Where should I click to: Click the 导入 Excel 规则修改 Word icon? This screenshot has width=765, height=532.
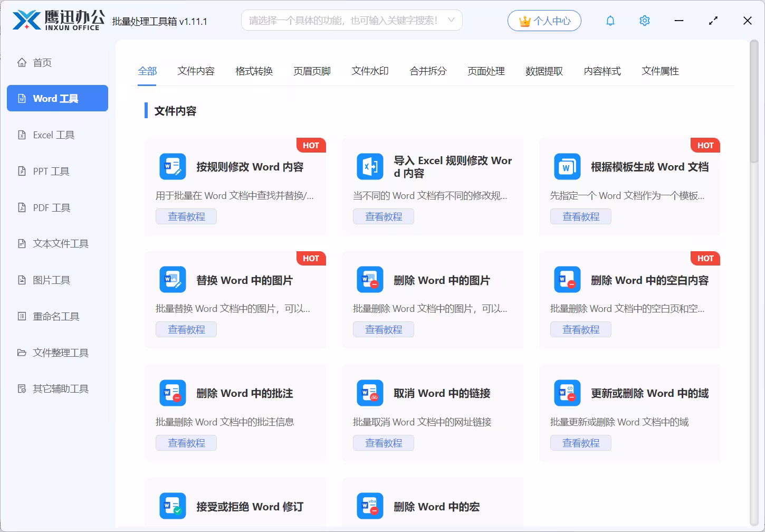[x=370, y=167]
